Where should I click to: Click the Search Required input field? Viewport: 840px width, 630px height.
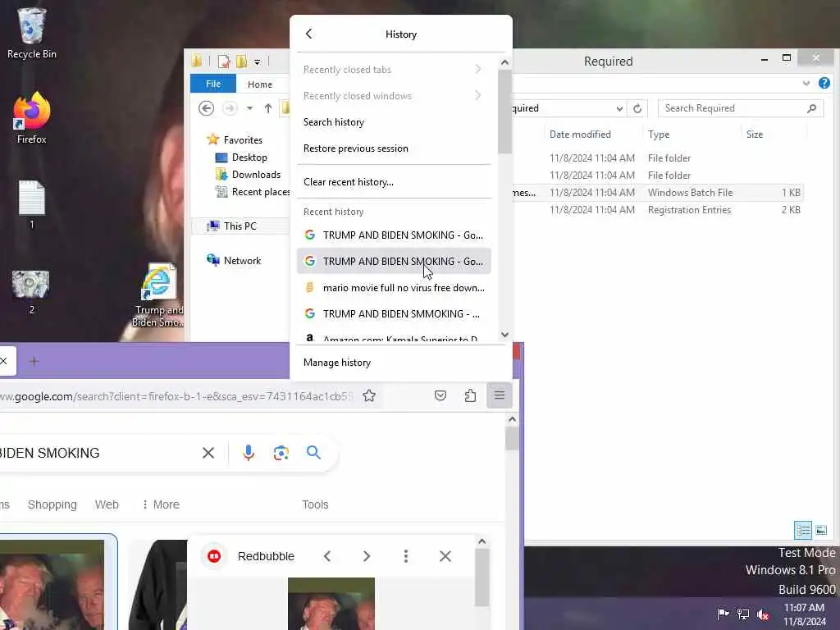click(741, 108)
